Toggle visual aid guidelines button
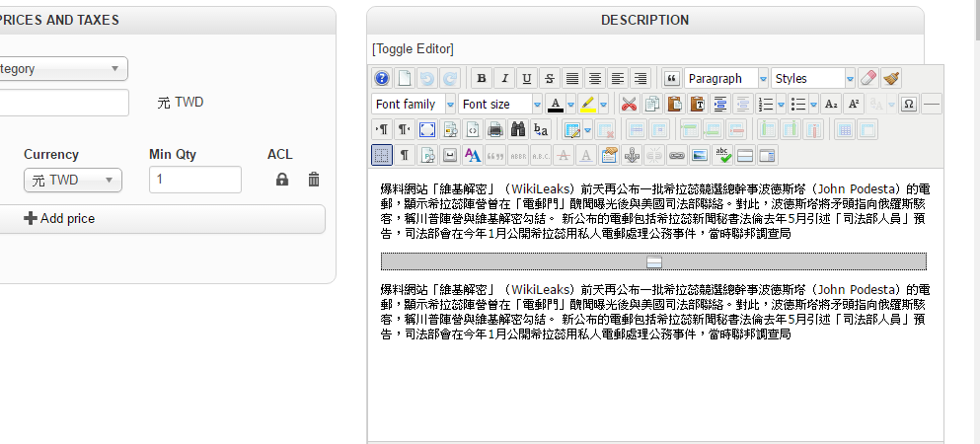 point(382,155)
